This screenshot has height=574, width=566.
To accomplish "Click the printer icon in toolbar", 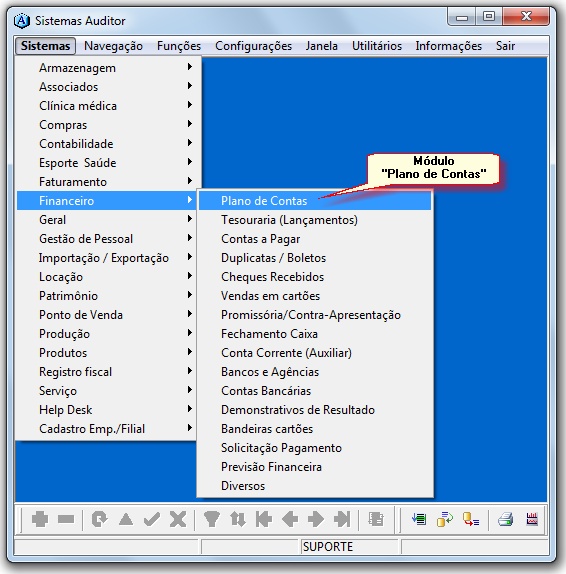I will click(x=506, y=519).
